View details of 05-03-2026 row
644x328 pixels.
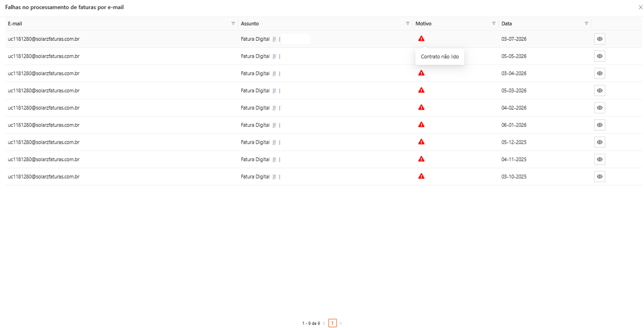pos(599,91)
